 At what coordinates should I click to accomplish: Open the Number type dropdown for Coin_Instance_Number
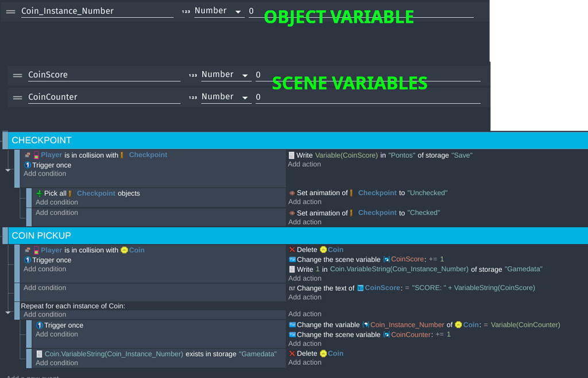coord(219,10)
